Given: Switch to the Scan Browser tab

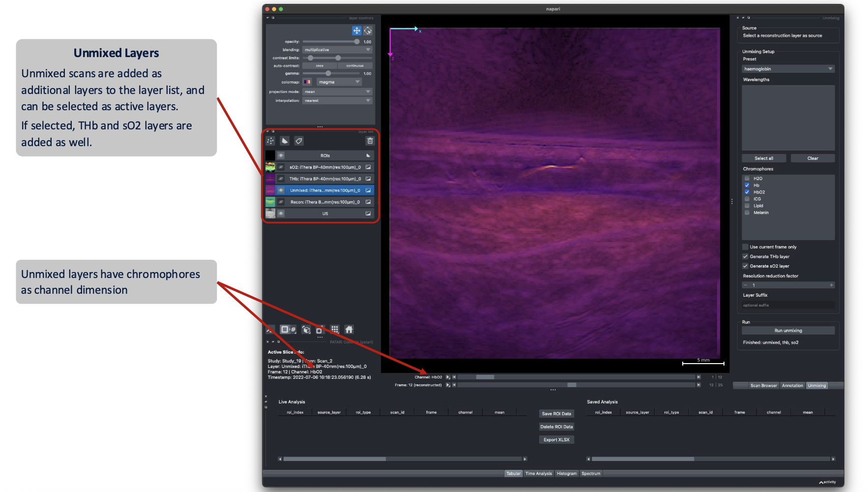Looking at the screenshot, I should [x=763, y=386].
